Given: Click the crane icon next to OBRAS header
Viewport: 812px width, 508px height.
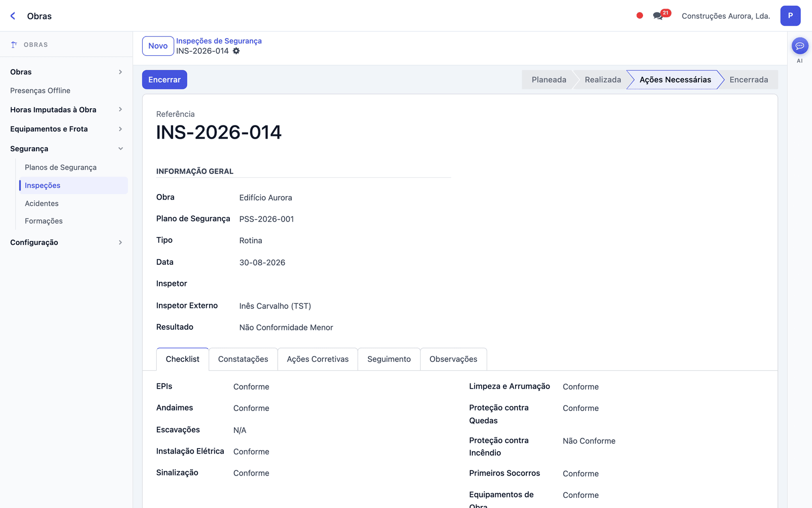Looking at the screenshot, I should click(14, 45).
